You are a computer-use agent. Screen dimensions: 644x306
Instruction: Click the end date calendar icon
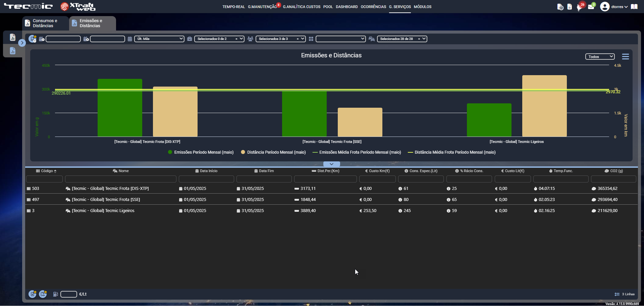pyautogui.click(x=86, y=39)
